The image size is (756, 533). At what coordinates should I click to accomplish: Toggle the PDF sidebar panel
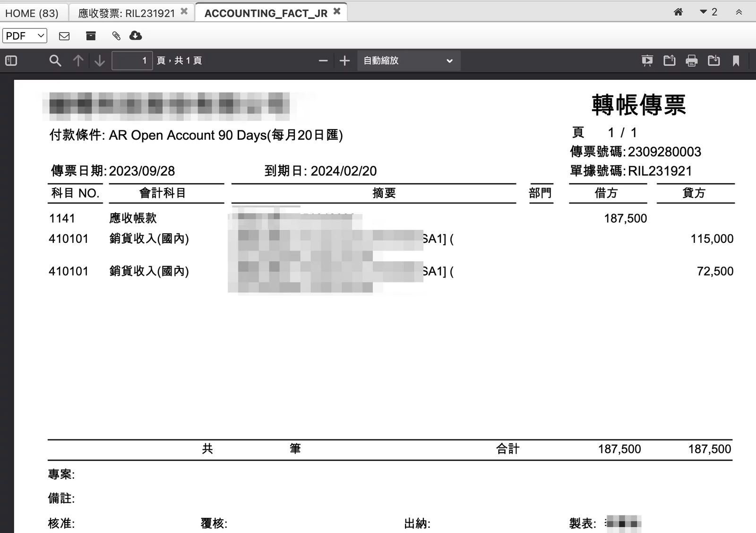click(11, 60)
